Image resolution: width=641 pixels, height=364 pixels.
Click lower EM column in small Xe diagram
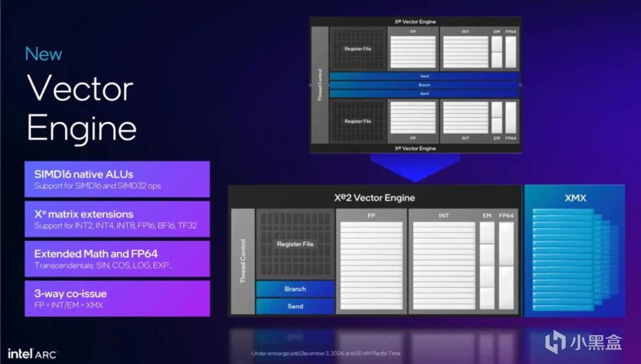[497, 121]
